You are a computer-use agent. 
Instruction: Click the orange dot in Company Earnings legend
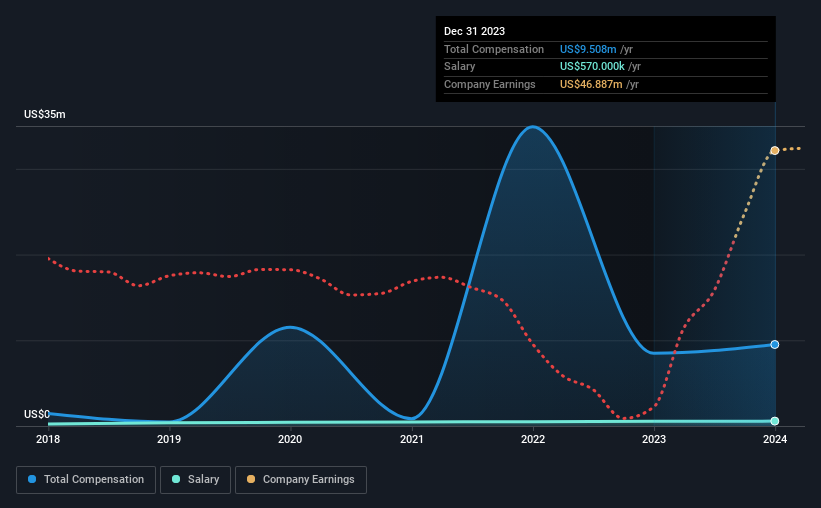(251, 479)
